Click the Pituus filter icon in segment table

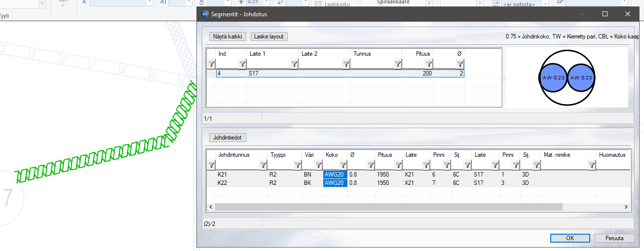tap(429, 64)
